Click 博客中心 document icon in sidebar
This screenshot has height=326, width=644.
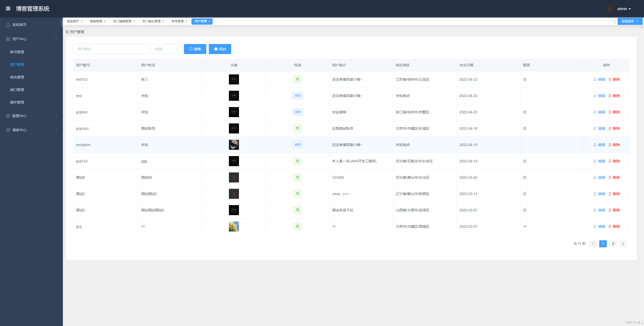[x=8, y=130]
